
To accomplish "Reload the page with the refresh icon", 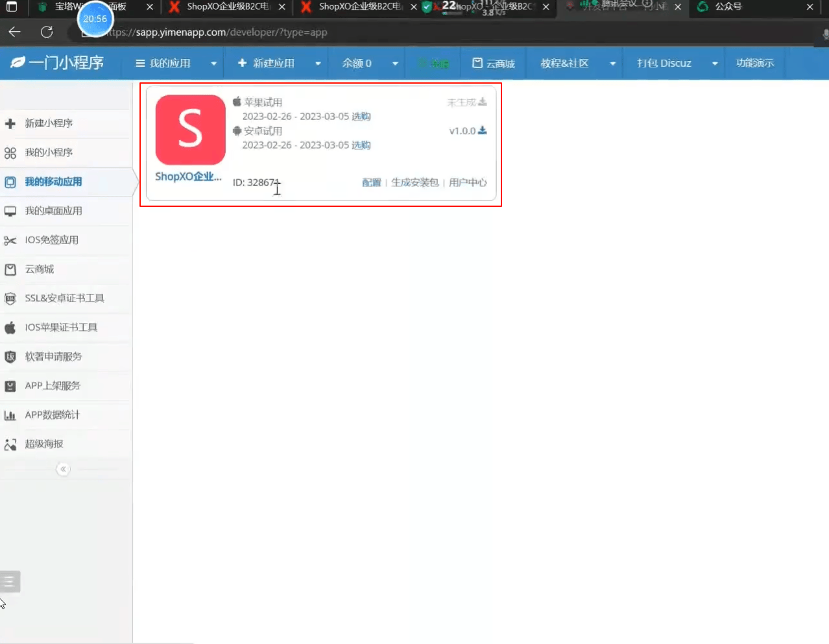I will click(x=47, y=32).
